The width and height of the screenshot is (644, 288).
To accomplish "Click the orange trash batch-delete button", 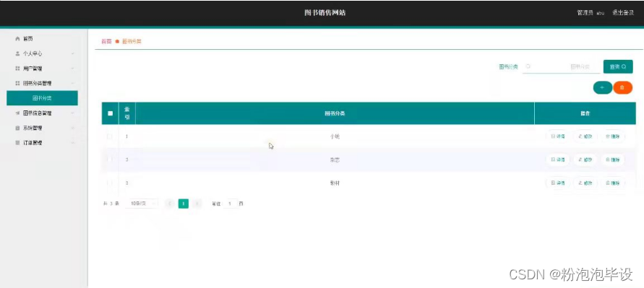I will click(x=622, y=87).
